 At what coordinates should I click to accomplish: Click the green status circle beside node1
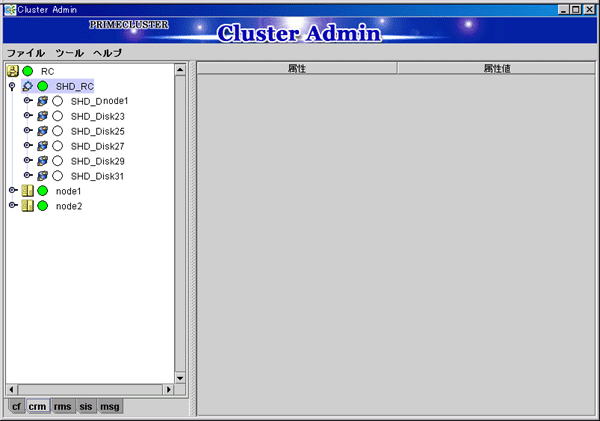[42, 191]
